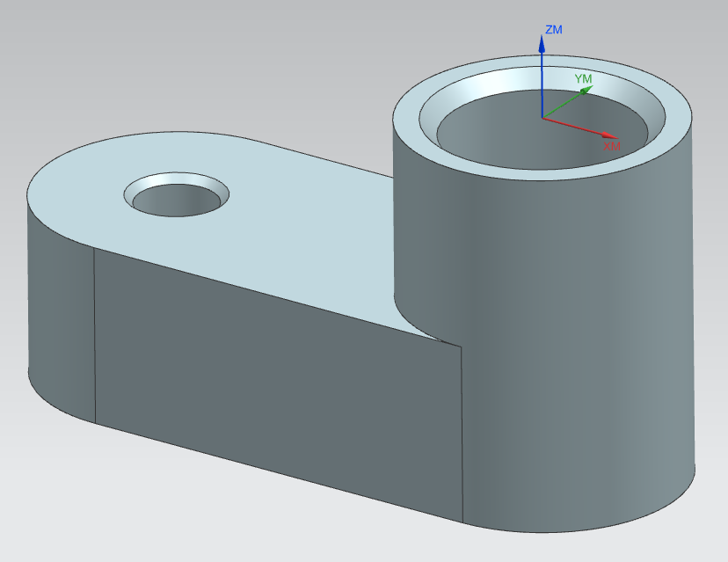Click the YM axis label

coord(583,79)
